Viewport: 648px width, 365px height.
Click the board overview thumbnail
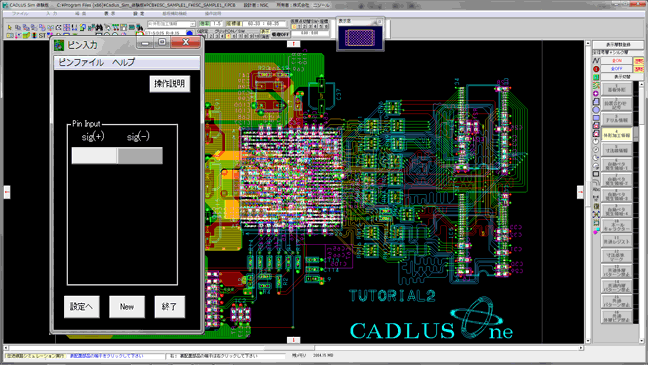point(360,37)
